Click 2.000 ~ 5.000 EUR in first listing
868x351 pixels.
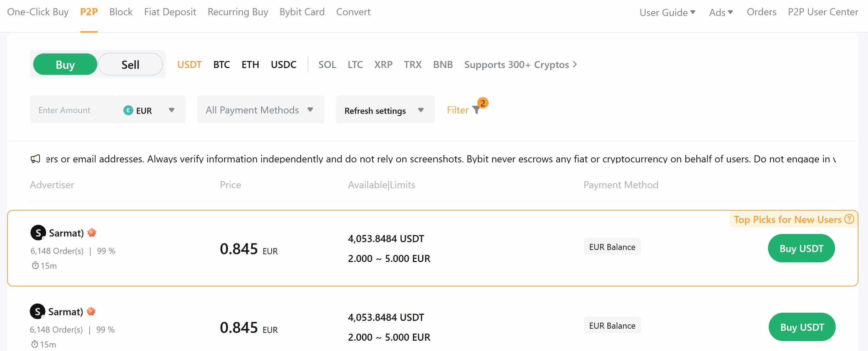(x=389, y=258)
